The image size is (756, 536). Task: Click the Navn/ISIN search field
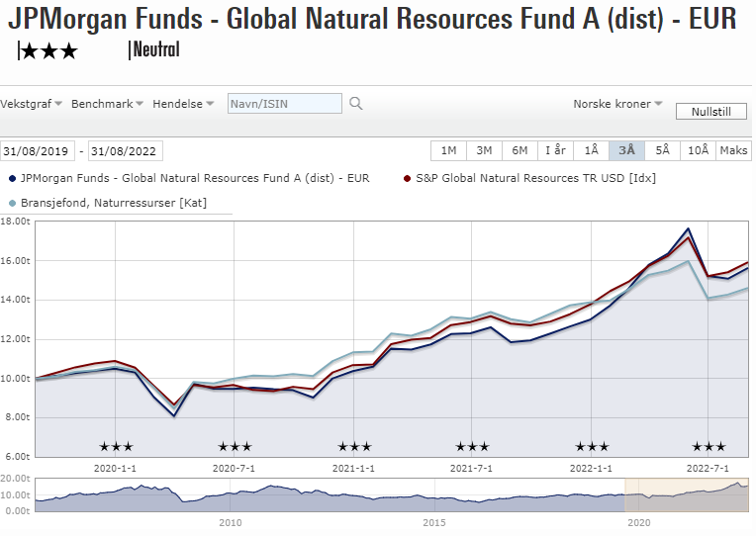(284, 104)
